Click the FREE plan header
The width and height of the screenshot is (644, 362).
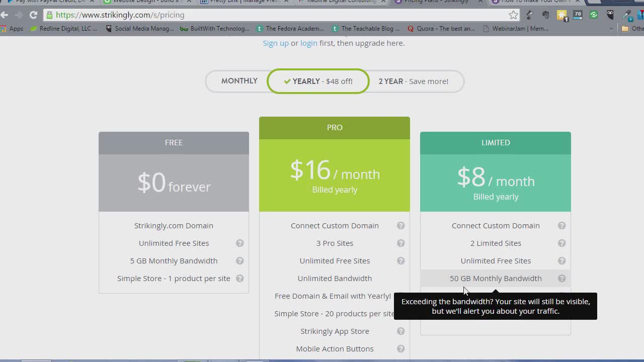pyautogui.click(x=174, y=143)
